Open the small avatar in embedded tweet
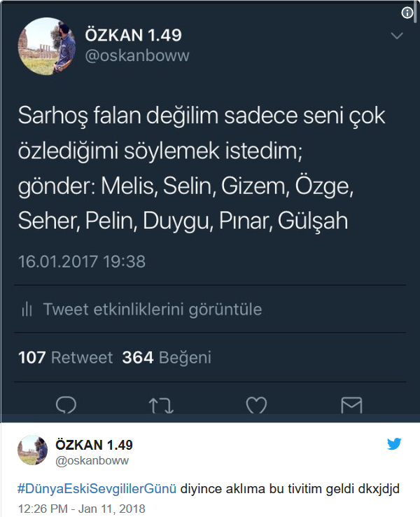 pyautogui.click(x=32, y=450)
